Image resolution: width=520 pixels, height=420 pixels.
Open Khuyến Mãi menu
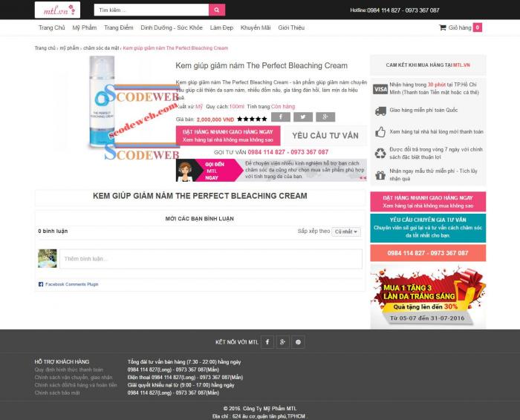(x=256, y=27)
